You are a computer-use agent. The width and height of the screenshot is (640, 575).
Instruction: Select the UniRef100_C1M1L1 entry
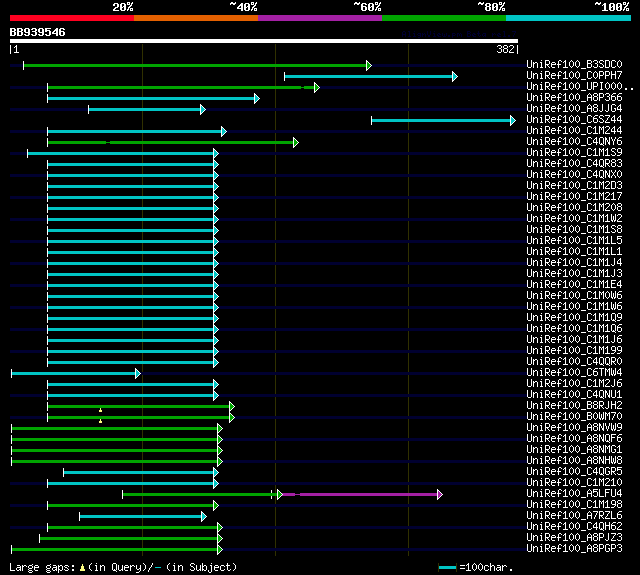pos(574,252)
